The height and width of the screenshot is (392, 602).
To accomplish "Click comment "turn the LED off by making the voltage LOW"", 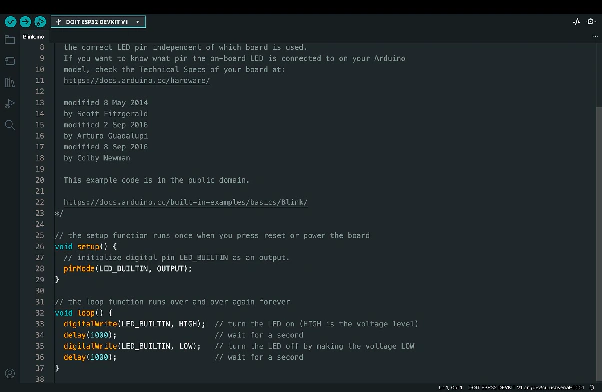I will pyautogui.click(x=314, y=346).
